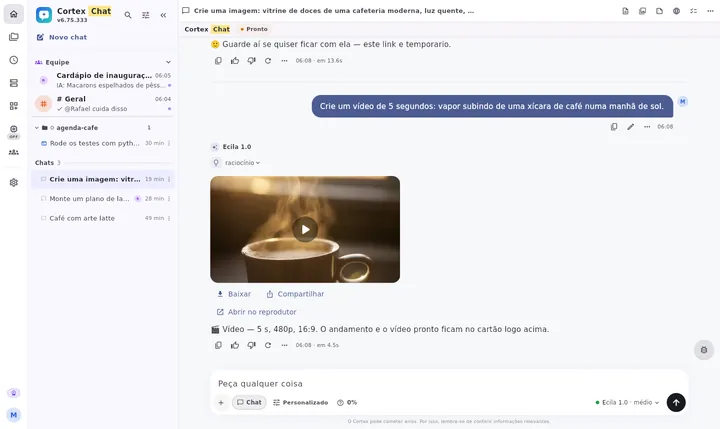Open the team members icon in left rail
Viewport: 720px width, 429px height.
(14, 152)
